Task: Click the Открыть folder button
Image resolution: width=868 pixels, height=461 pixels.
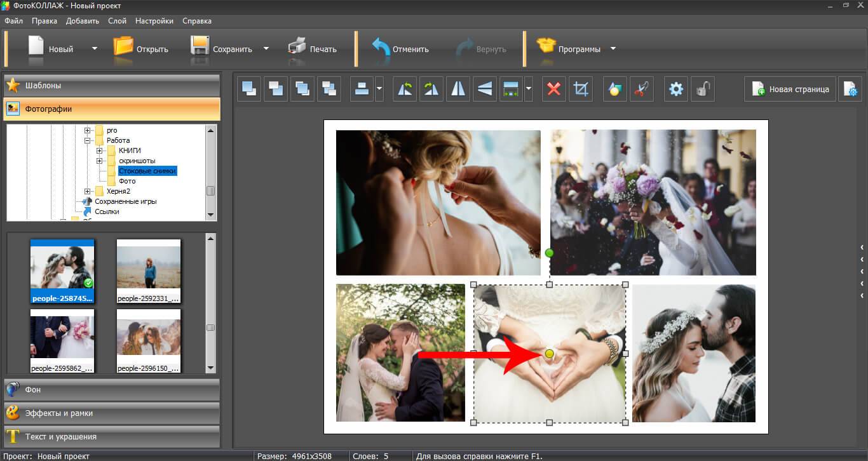Action: (141, 49)
